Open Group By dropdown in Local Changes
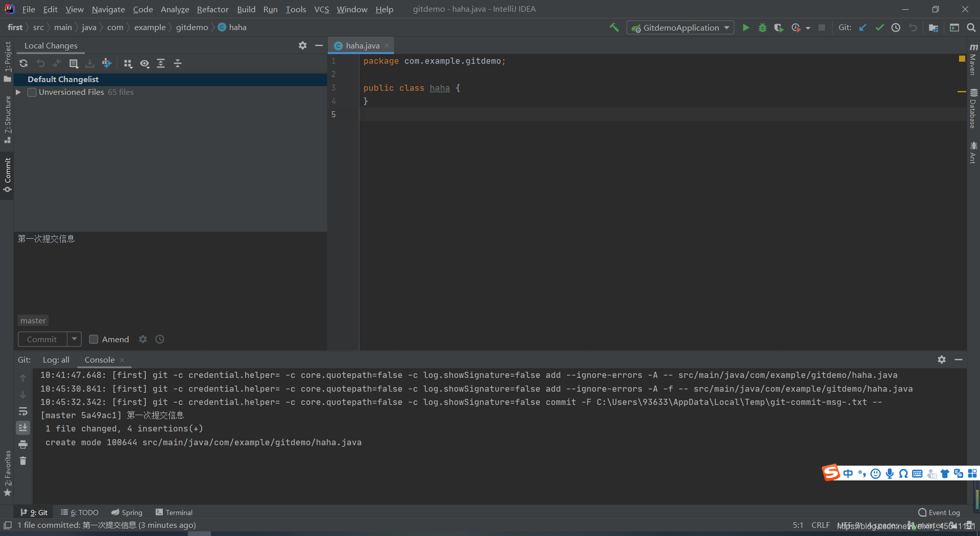The width and height of the screenshot is (980, 536). [128, 63]
